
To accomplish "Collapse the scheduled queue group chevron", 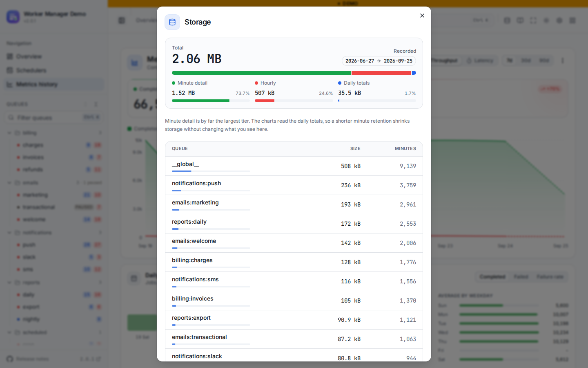I will click(x=9, y=332).
